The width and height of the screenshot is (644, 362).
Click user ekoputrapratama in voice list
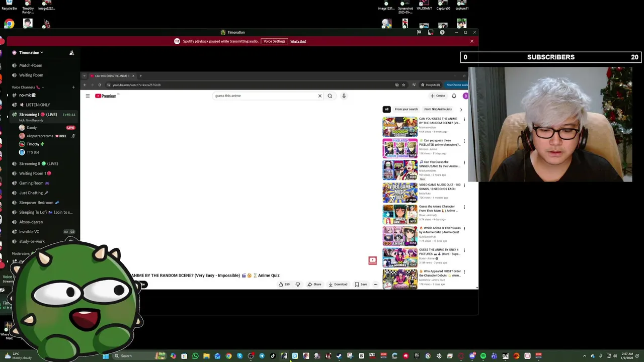40,136
